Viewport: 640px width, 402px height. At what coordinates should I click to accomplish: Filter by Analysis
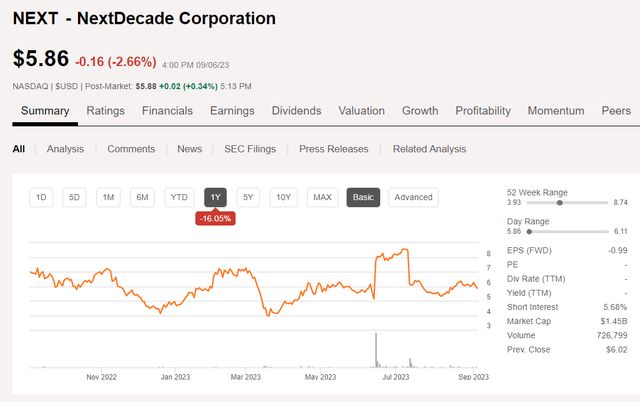[x=65, y=149]
